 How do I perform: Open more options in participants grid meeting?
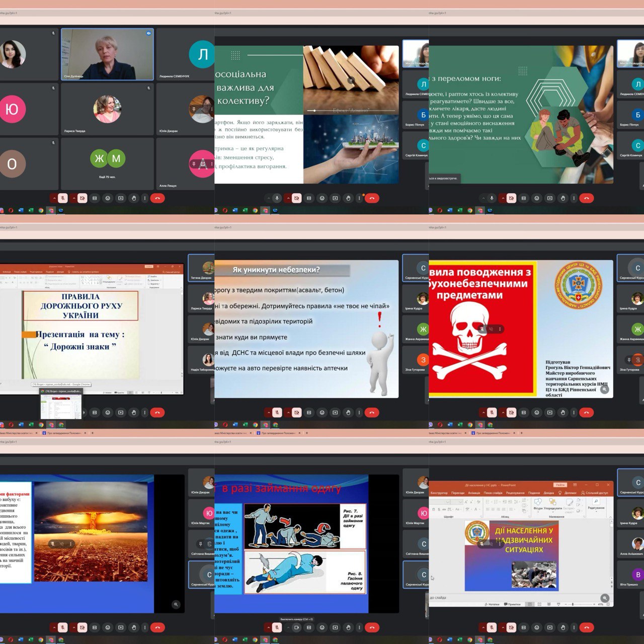pos(145,198)
